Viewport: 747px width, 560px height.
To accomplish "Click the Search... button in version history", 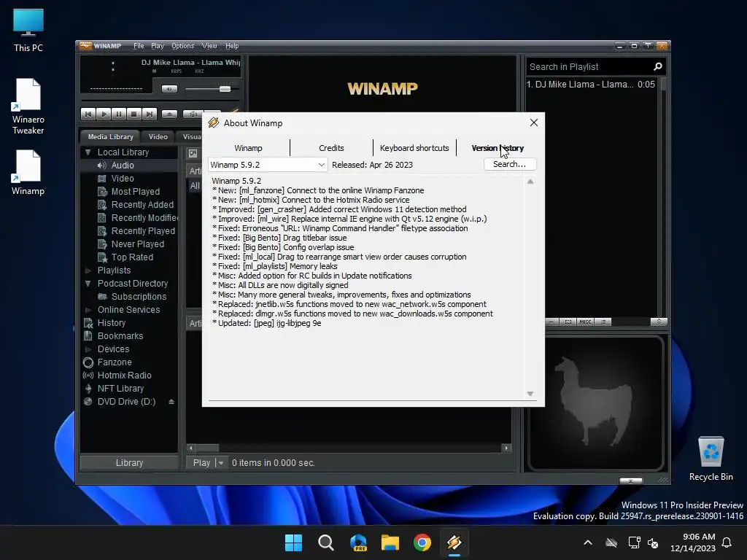I will point(510,164).
